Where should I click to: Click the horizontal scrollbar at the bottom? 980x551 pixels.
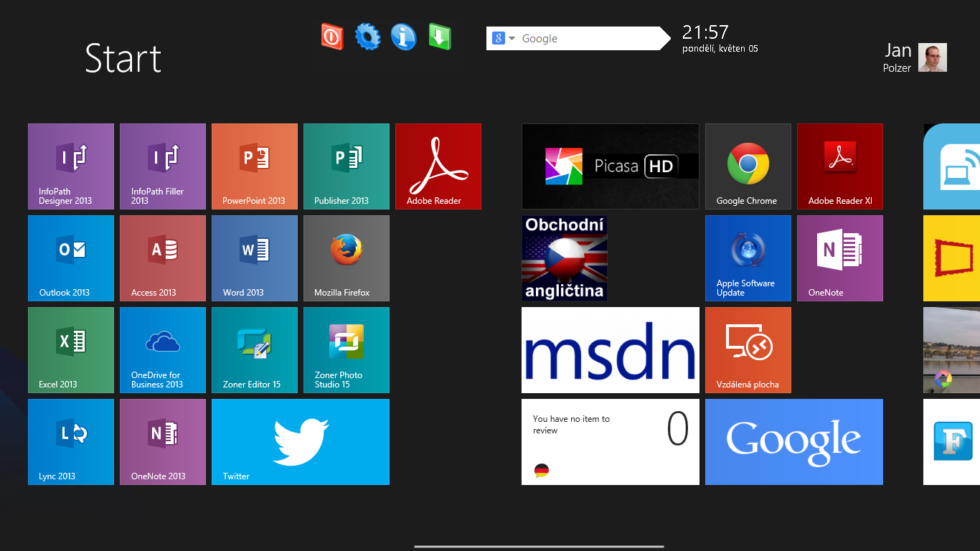tap(539, 547)
